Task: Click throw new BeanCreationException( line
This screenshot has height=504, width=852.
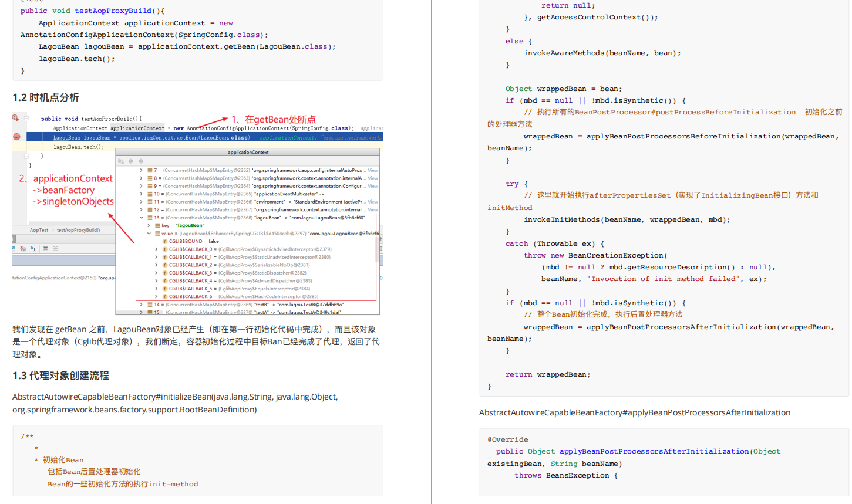Action: pyautogui.click(x=595, y=255)
